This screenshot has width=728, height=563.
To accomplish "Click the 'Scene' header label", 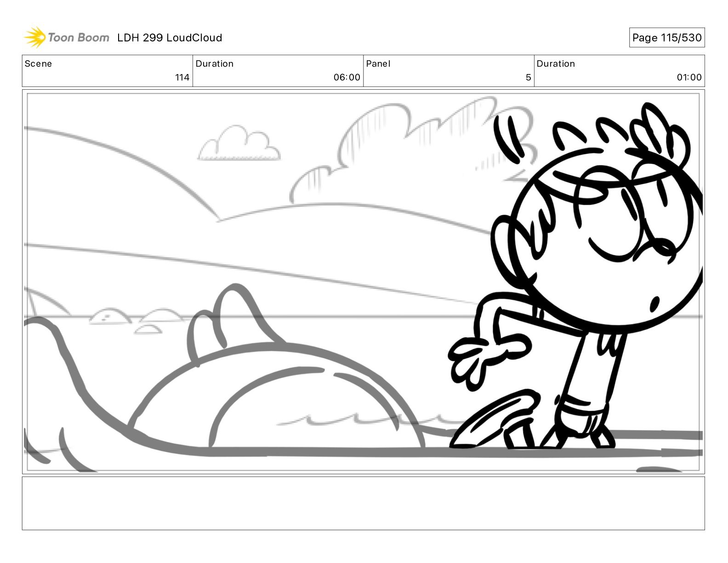I will pos(38,64).
